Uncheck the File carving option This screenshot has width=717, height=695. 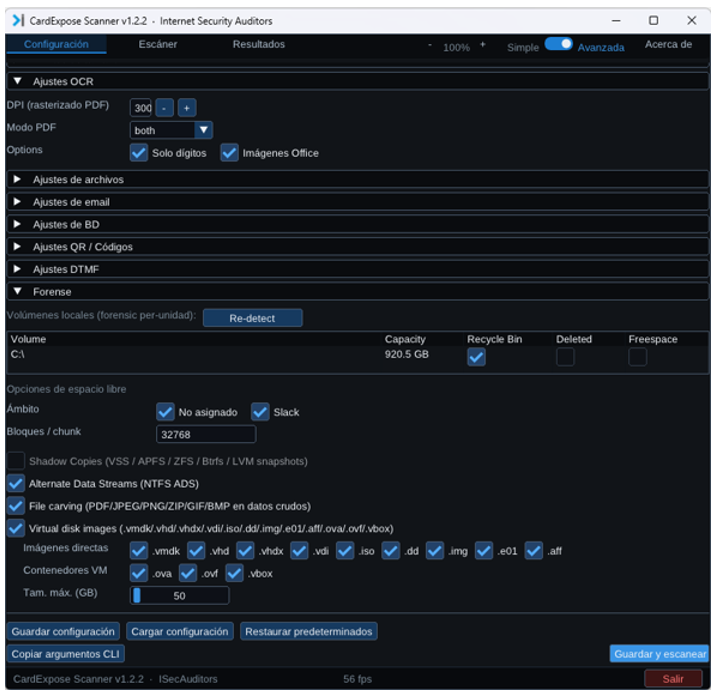[16, 506]
